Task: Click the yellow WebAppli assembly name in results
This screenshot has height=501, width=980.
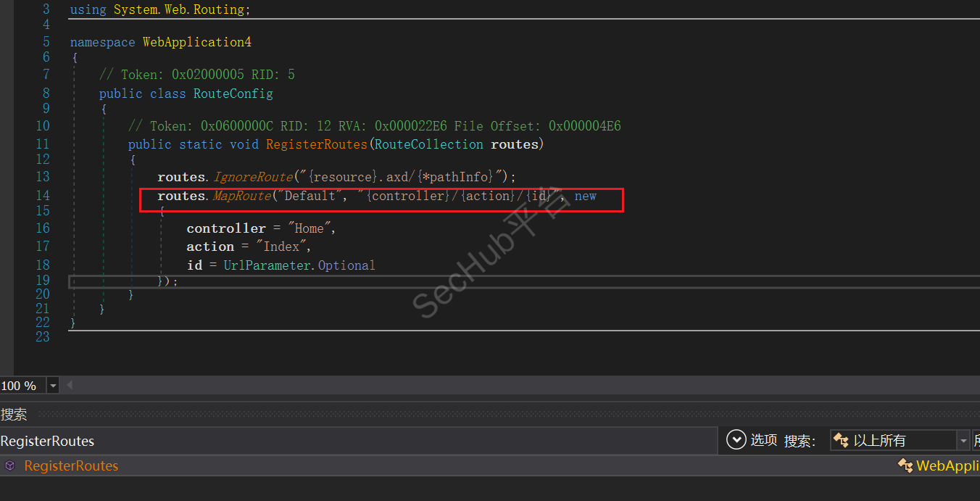Action: point(947,465)
